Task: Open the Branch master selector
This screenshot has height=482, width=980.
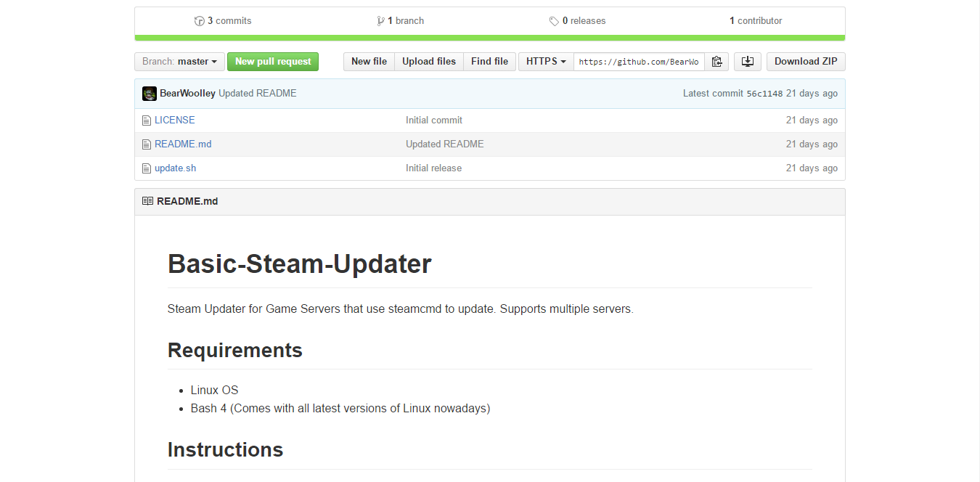Action: [179, 62]
